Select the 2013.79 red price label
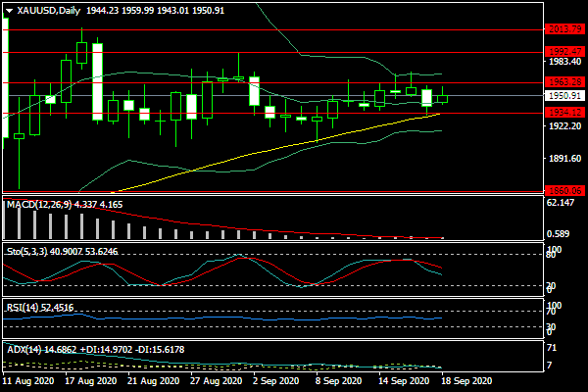 tap(564, 30)
